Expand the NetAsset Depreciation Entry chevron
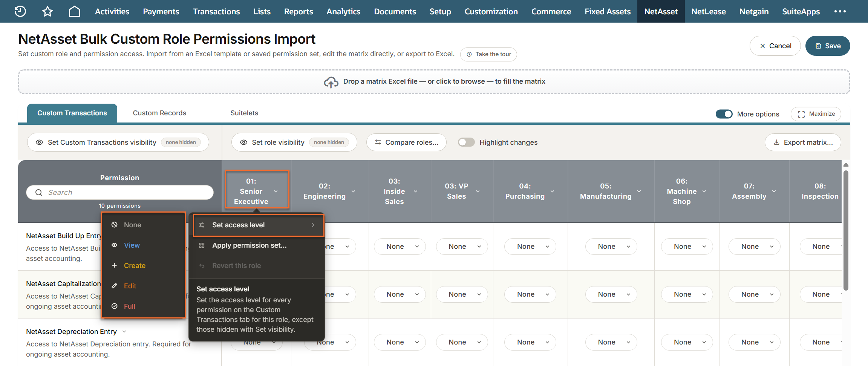 tap(124, 332)
